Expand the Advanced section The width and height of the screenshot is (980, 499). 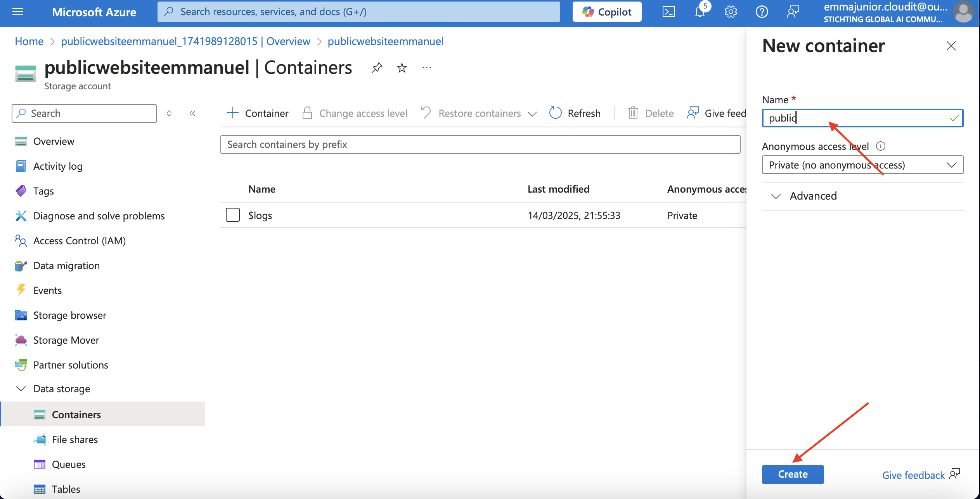(x=862, y=196)
